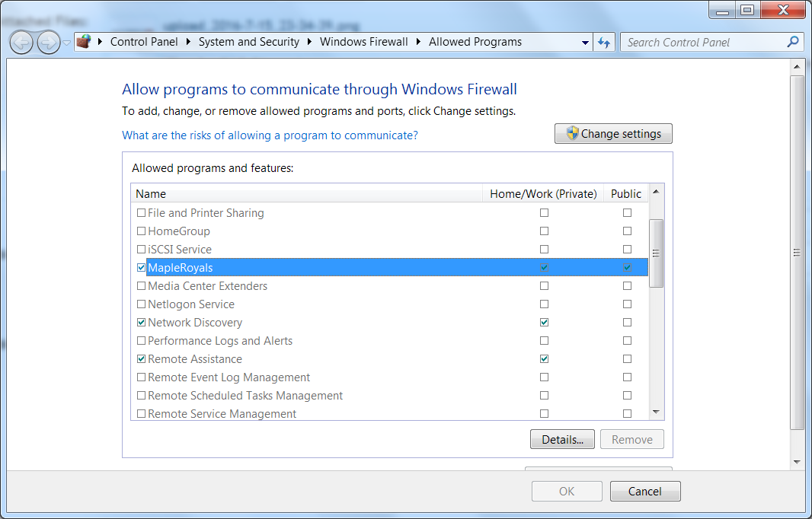Toggle File and Printer Sharing Public checkbox
Viewport: 812px width, 519px height.
(x=627, y=212)
